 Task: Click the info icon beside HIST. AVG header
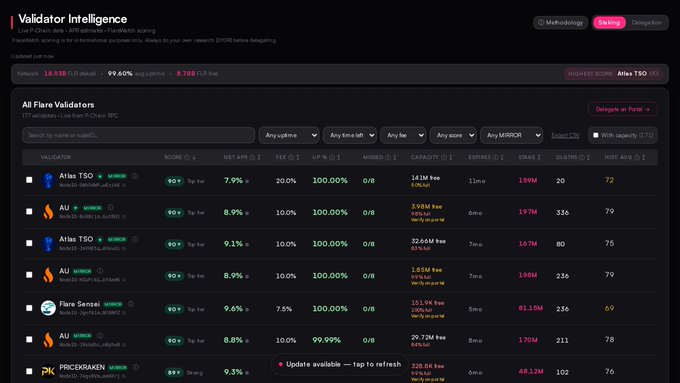tap(637, 157)
